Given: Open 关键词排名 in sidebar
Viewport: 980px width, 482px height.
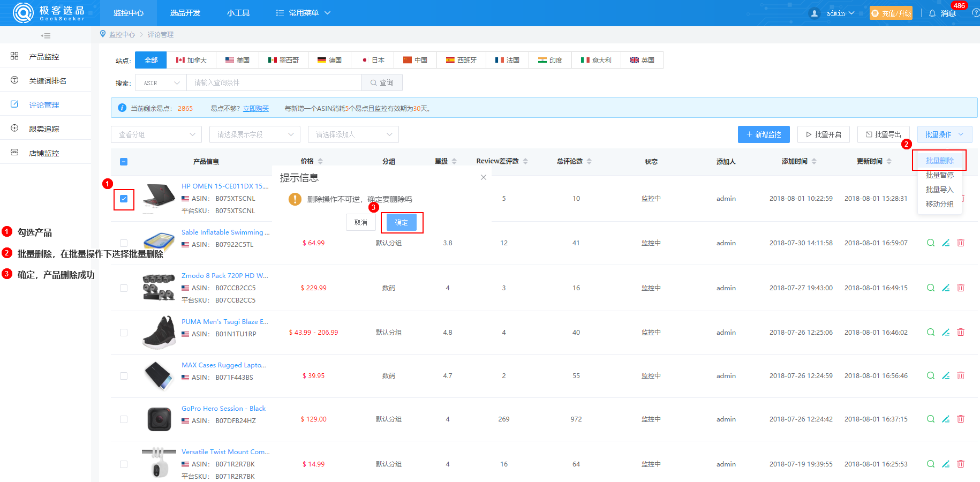Looking at the screenshot, I should click(x=46, y=80).
